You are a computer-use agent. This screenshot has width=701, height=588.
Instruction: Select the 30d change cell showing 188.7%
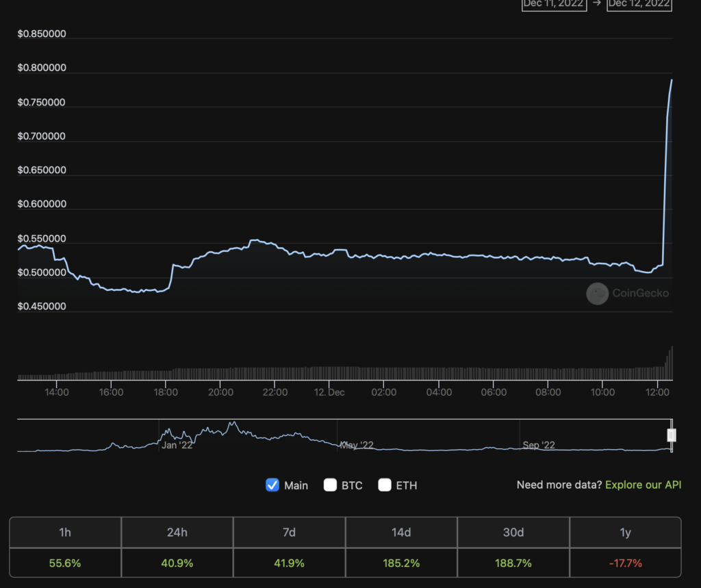(x=513, y=563)
